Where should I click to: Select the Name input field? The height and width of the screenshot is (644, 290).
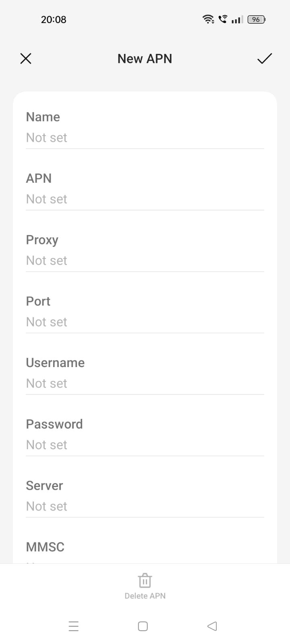click(145, 137)
